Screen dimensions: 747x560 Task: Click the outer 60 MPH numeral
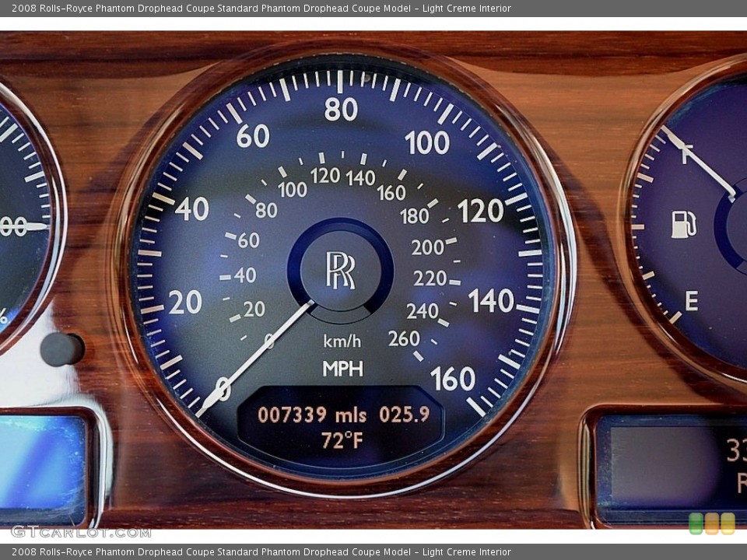[x=253, y=135]
